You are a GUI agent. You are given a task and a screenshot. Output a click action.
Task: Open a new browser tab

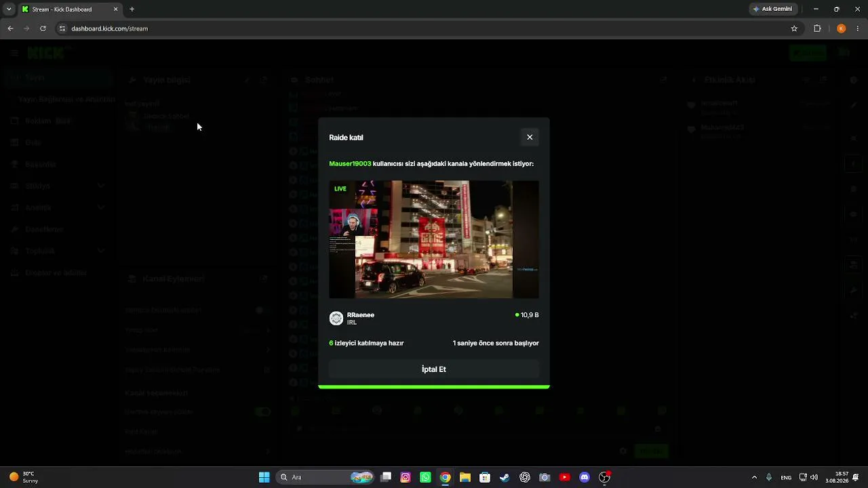point(132,9)
